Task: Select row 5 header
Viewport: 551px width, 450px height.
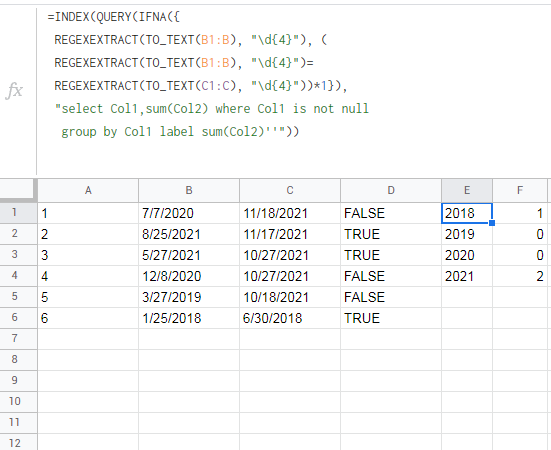Action: point(18,297)
